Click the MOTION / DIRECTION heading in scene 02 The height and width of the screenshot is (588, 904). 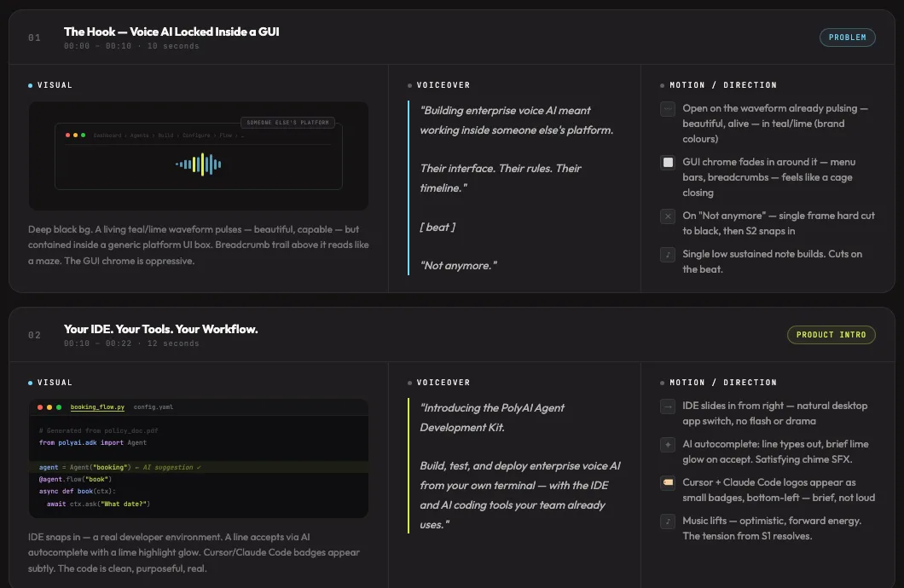pos(723,383)
